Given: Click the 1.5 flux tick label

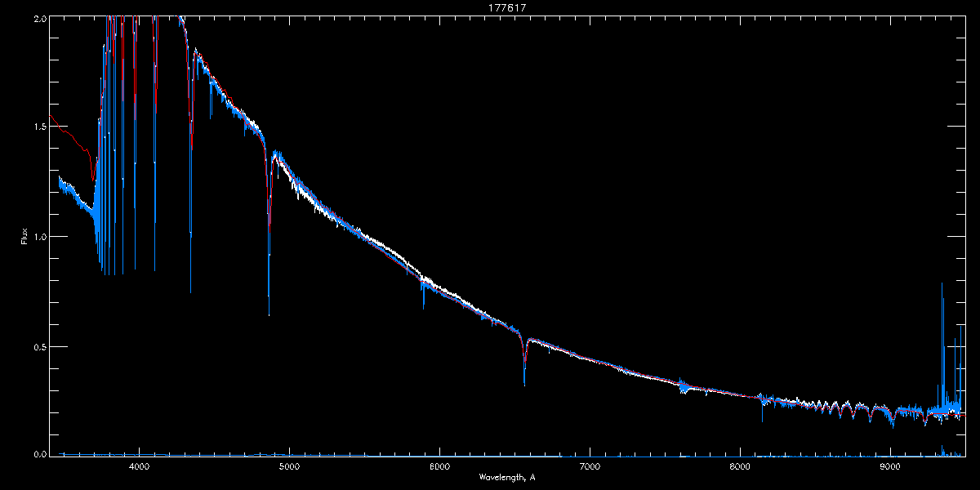Looking at the screenshot, I should [38, 127].
